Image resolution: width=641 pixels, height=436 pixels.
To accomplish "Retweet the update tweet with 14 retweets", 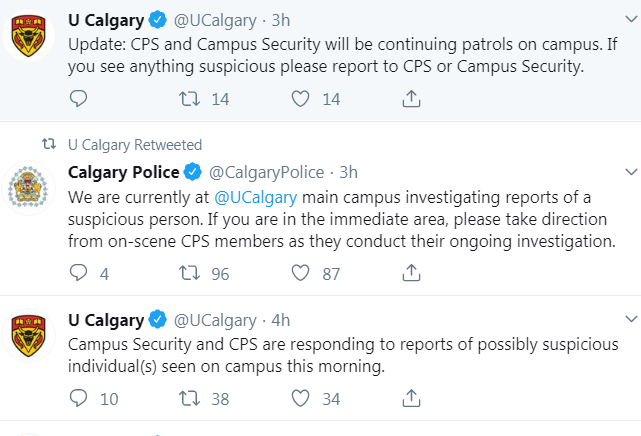I will click(187, 98).
